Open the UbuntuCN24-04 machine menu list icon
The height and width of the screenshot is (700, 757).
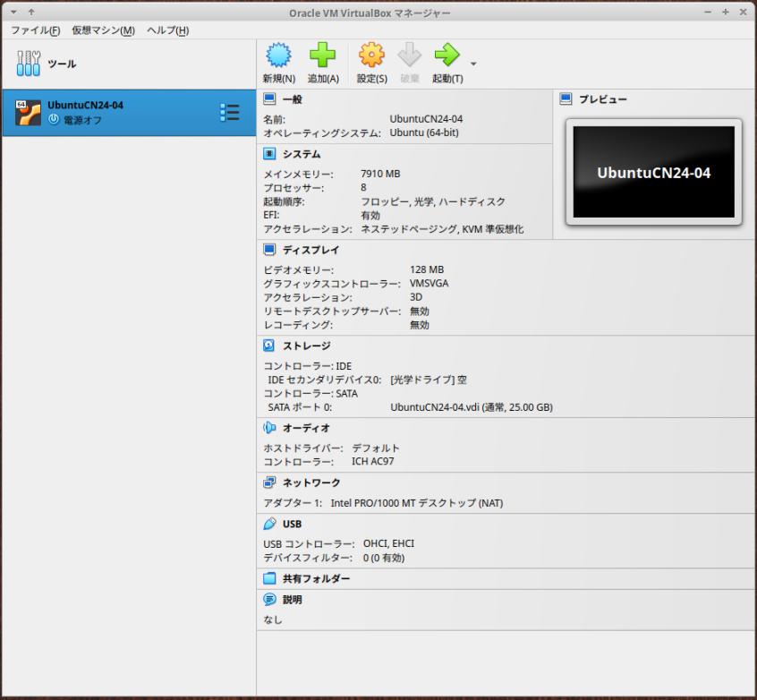pyautogui.click(x=230, y=113)
